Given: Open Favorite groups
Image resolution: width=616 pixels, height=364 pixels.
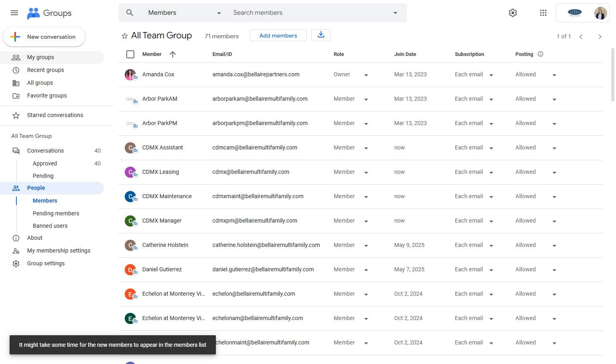Looking at the screenshot, I should [x=52, y=96].
